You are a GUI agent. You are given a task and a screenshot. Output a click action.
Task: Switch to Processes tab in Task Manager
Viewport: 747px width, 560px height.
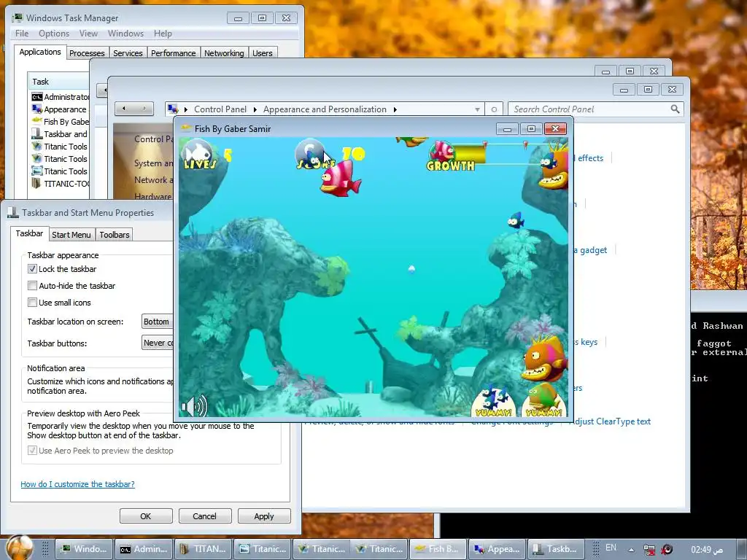point(88,52)
